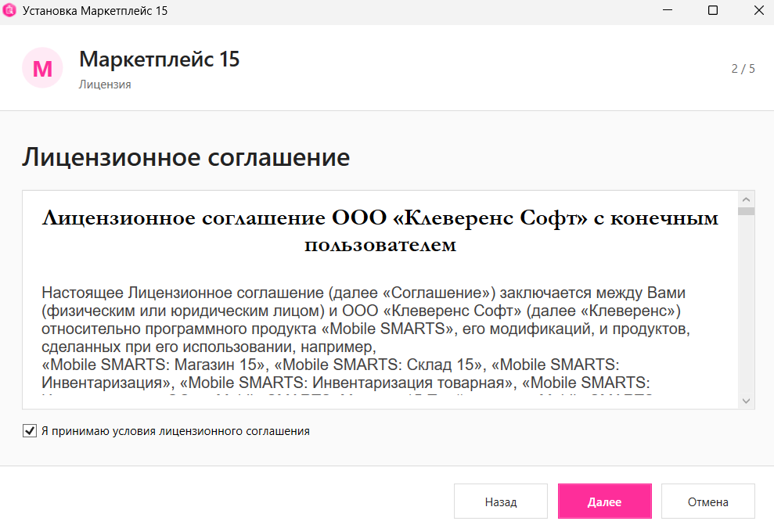The image size is (774, 532).
Task: Click the pink installer icon in title bar
Action: pos(9,10)
